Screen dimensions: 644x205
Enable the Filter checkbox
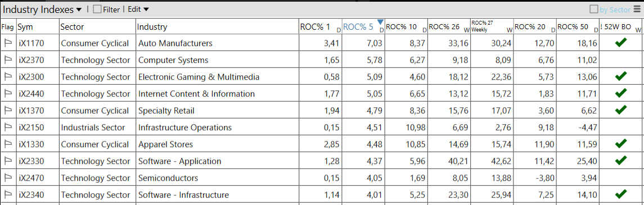(x=97, y=10)
